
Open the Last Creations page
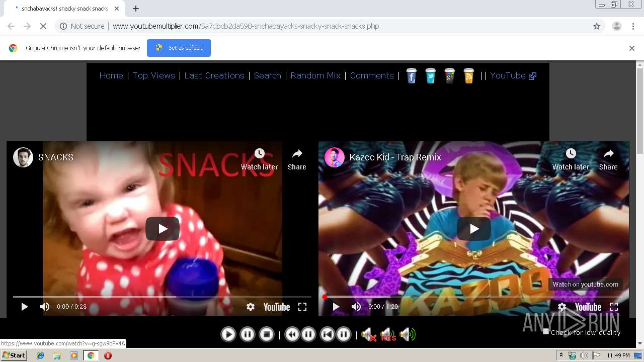coord(214,75)
